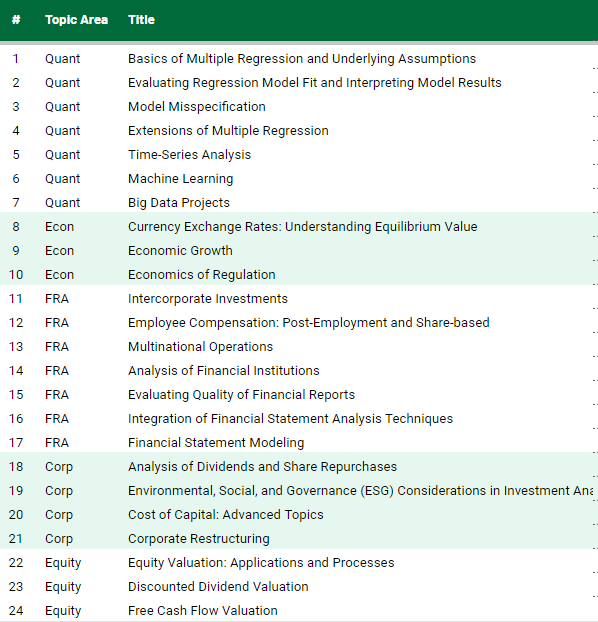
Task: Click the 'Corporate Restructuring' title
Action: [198, 539]
